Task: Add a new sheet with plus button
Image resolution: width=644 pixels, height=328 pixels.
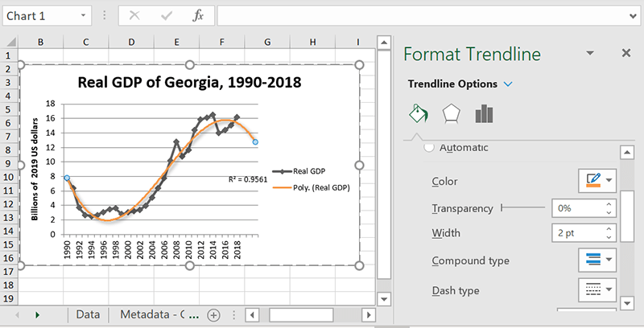Action: pyautogui.click(x=213, y=315)
